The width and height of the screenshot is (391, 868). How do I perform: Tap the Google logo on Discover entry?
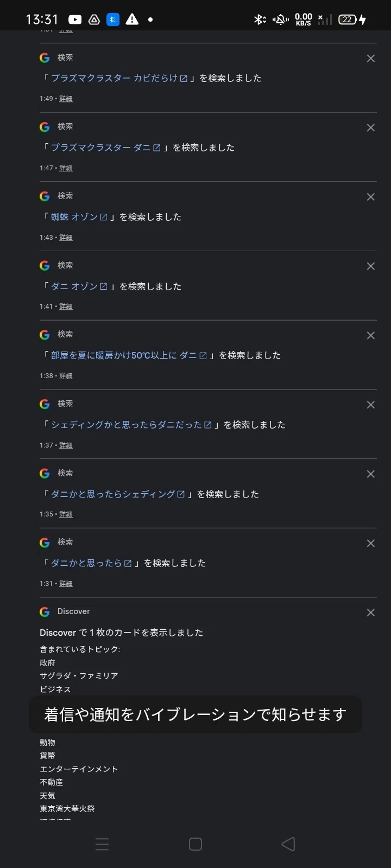click(45, 612)
